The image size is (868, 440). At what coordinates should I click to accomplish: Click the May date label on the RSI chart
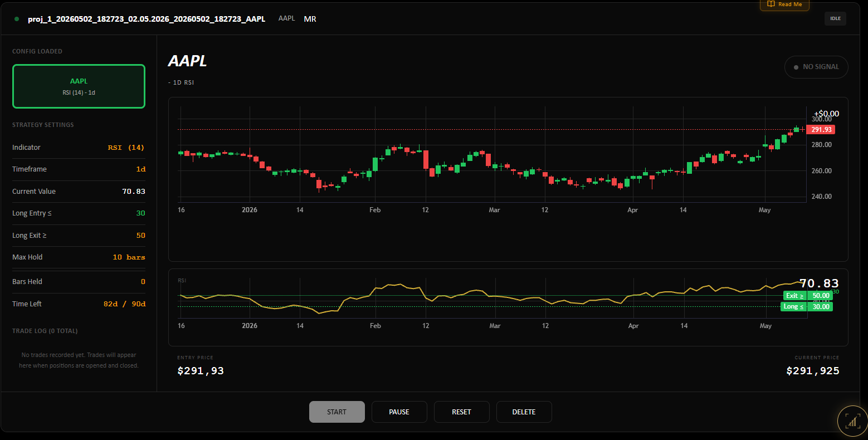pyautogui.click(x=765, y=326)
